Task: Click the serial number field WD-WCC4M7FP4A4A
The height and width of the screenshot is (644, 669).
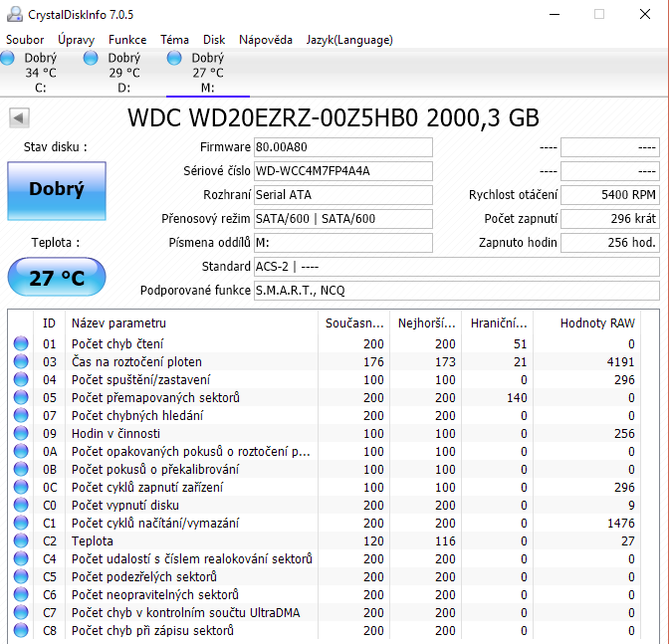Action: coord(343,171)
